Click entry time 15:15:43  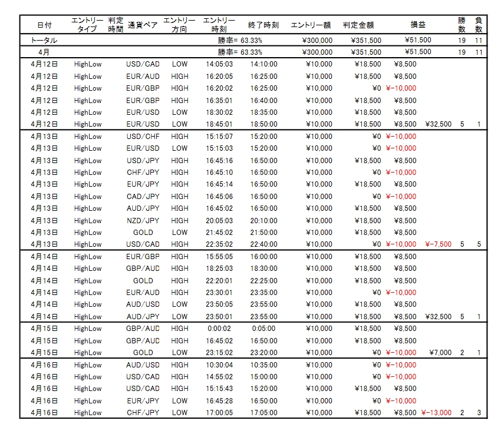click(219, 389)
